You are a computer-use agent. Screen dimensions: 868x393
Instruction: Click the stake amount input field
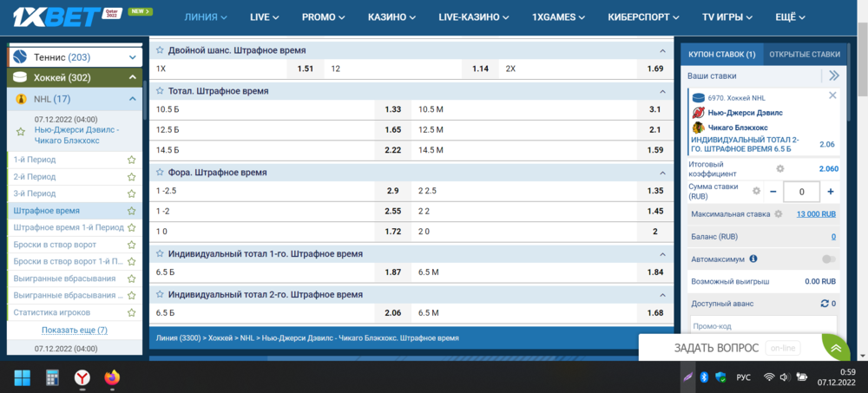[x=801, y=192]
